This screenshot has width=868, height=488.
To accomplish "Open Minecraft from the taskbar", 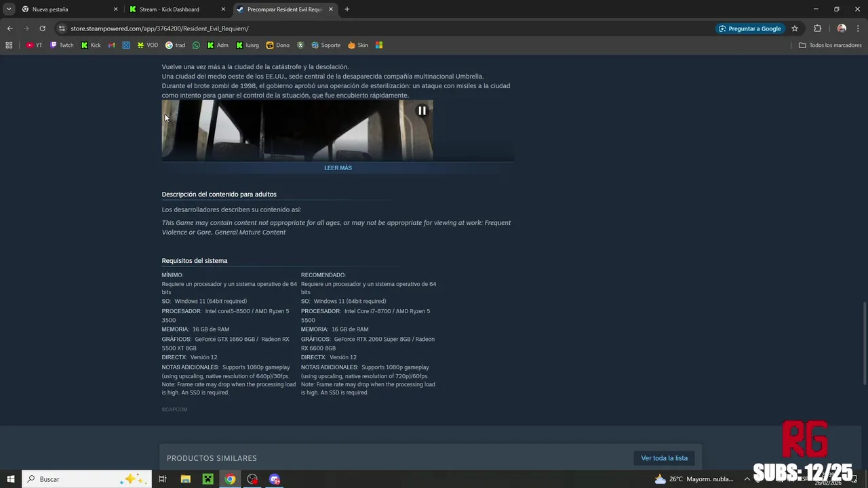I will 208,479.
